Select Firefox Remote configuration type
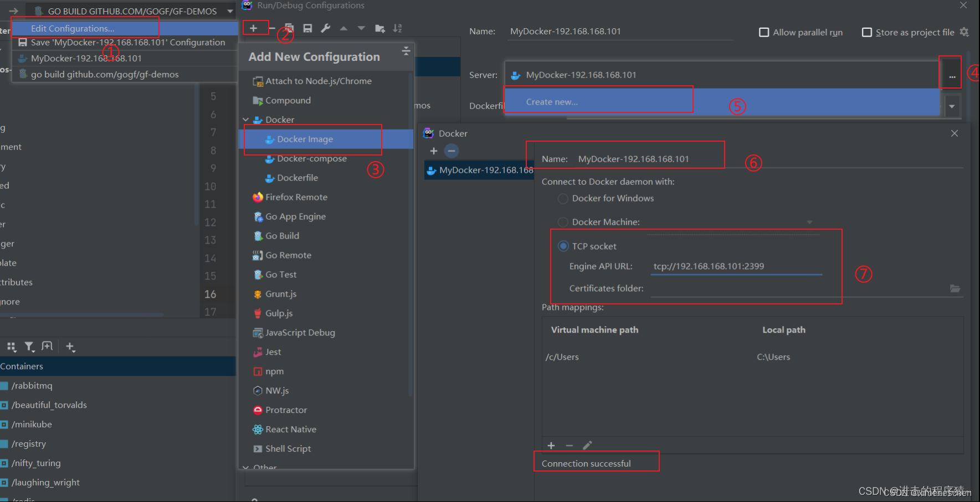The width and height of the screenshot is (980, 502). [327, 197]
